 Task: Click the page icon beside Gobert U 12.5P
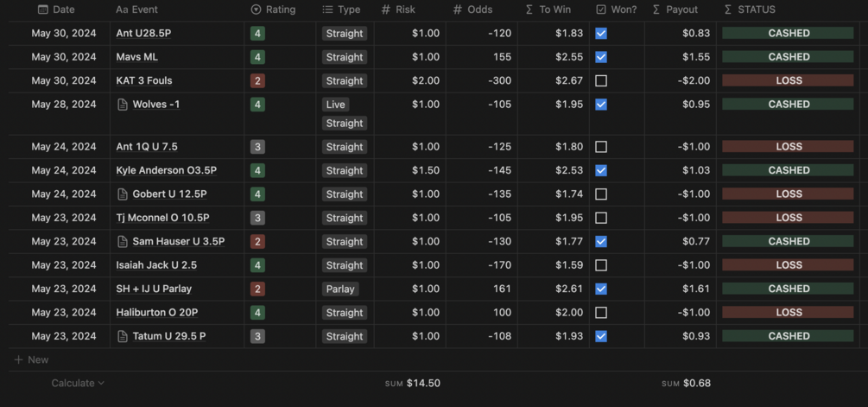point(123,194)
